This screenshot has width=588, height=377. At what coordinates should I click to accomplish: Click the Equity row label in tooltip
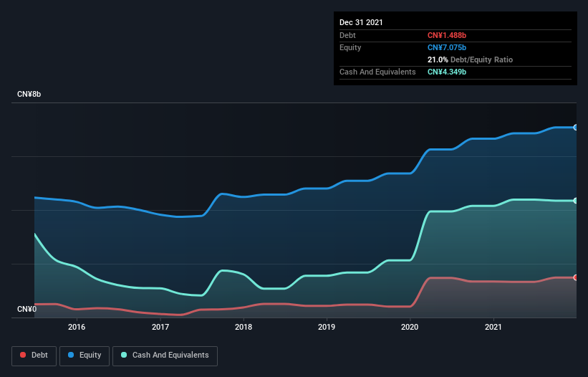(350, 47)
